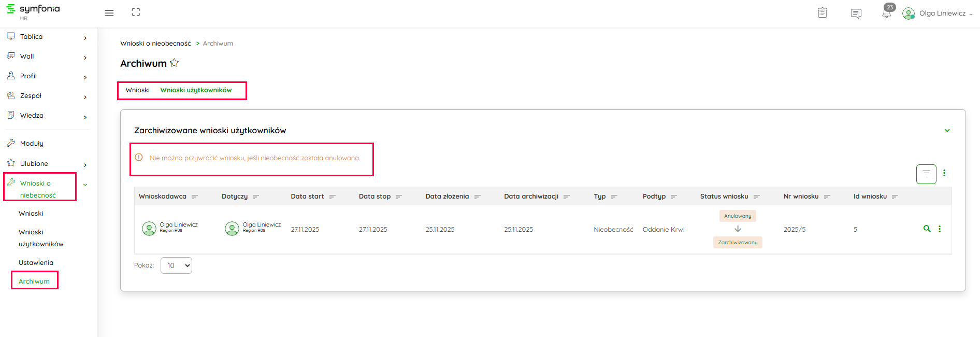Click the hamburger menu icon

click(x=109, y=13)
